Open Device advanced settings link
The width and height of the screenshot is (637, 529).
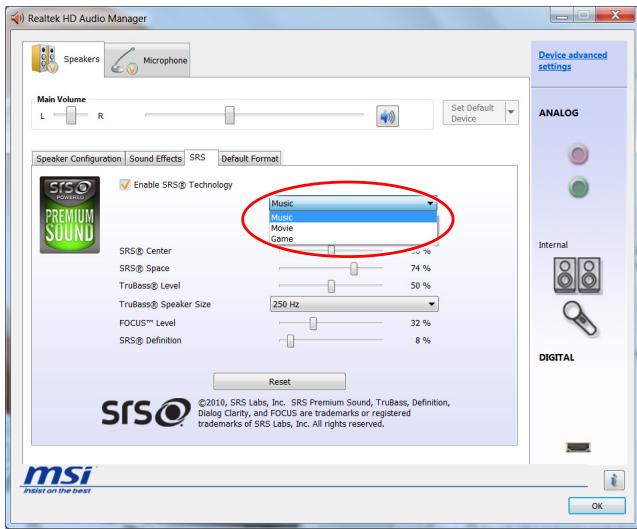point(572,61)
